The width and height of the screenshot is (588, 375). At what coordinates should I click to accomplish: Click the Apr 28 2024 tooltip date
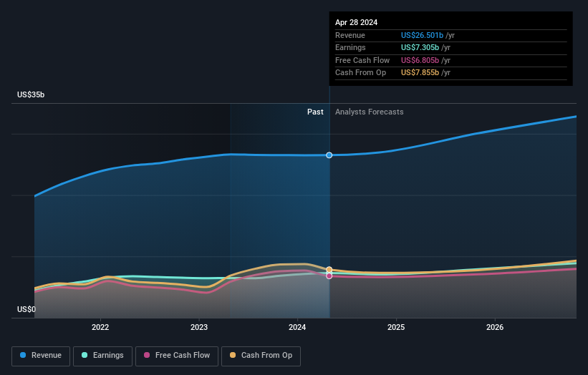356,22
